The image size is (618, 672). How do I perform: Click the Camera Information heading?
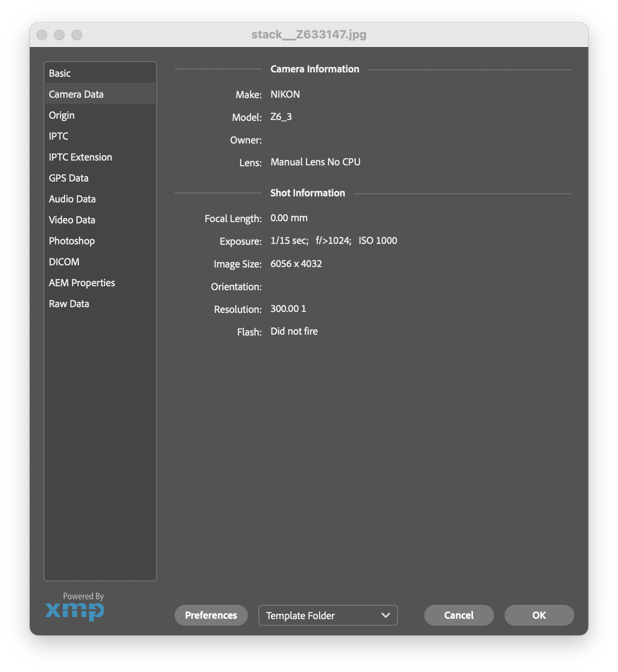click(x=315, y=69)
